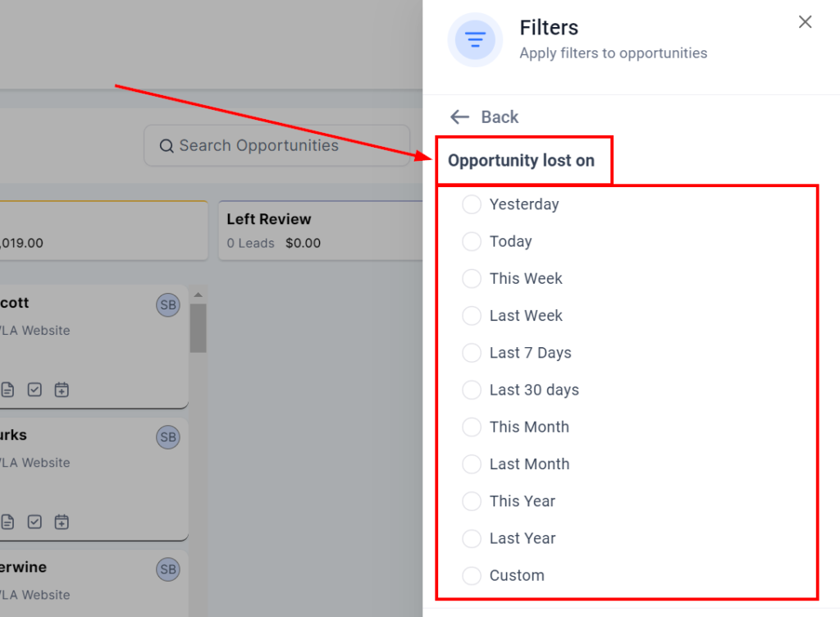Pick the Custom date range option
The height and width of the screenshot is (617, 840).
[x=472, y=575]
